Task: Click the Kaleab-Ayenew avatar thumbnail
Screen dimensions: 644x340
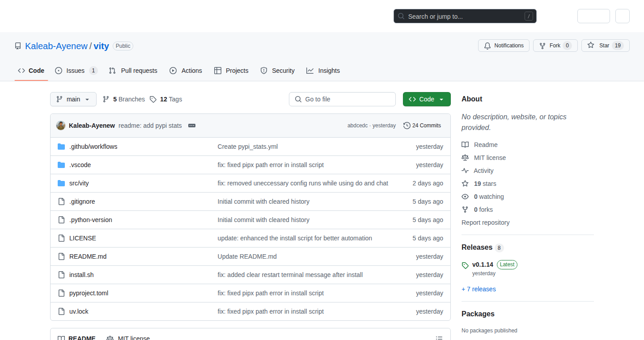Action: (61, 126)
